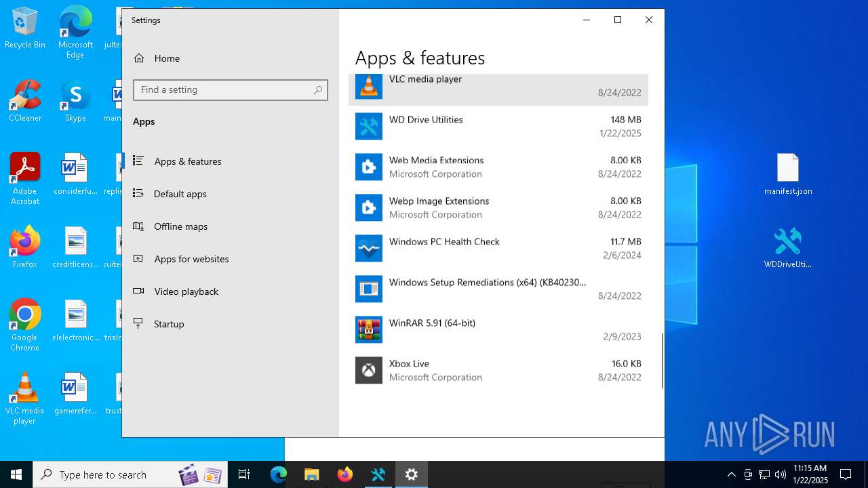Click the Microsoft Edge taskbar icon
868x488 pixels.
pyautogui.click(x=279, y=474)
